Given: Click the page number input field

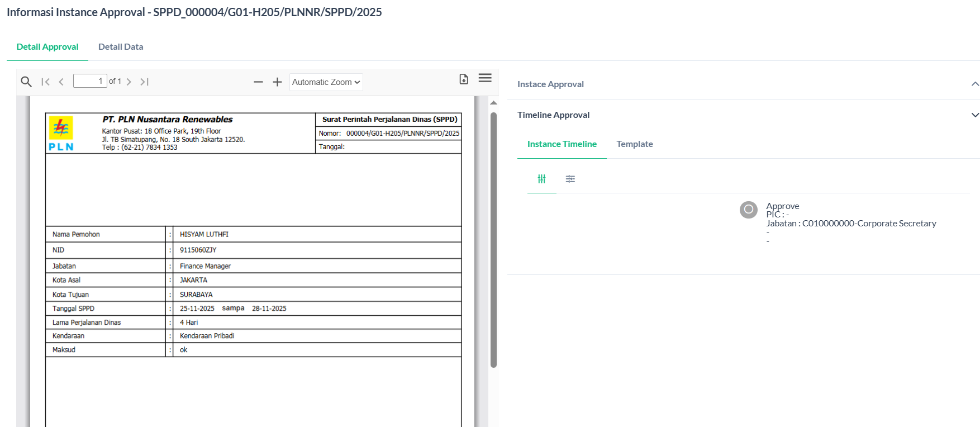Looking at the screenshot, I should pos(90,81).
